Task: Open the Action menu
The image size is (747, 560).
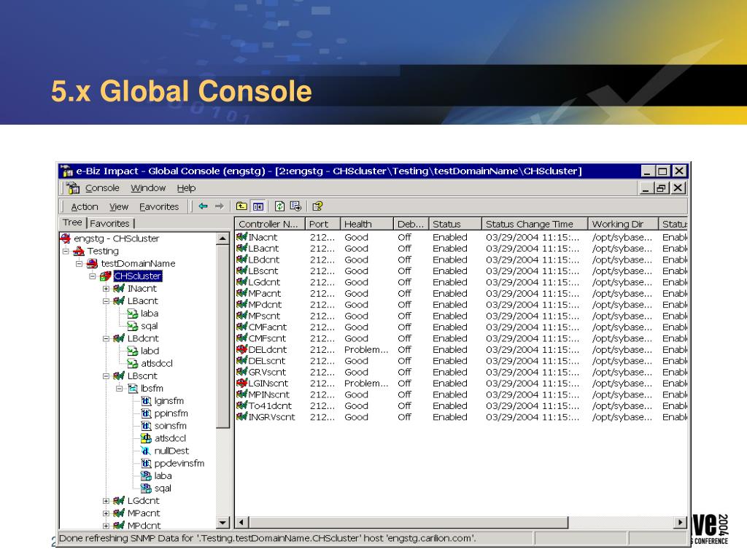Action: (x=85, y=206)
